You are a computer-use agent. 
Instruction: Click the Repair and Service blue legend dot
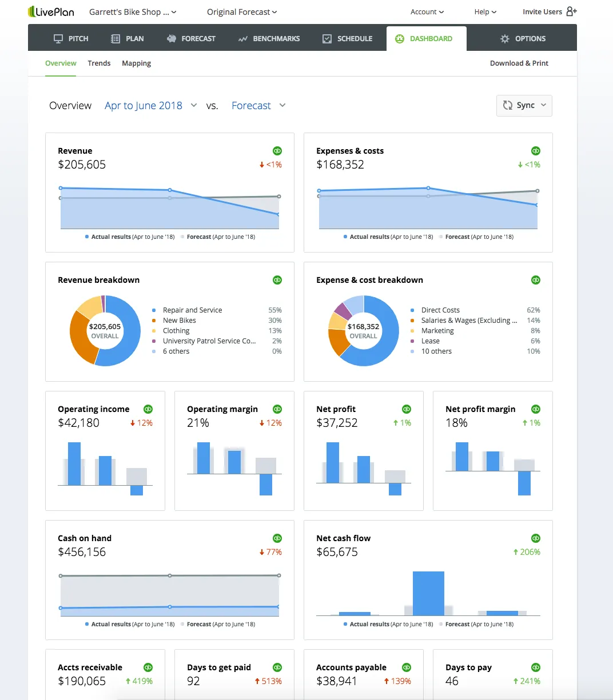154,310
